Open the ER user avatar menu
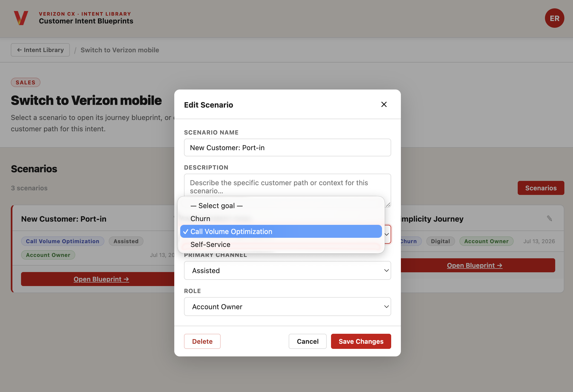This screenshot has height=392, width=573. (x=554, y=18)
